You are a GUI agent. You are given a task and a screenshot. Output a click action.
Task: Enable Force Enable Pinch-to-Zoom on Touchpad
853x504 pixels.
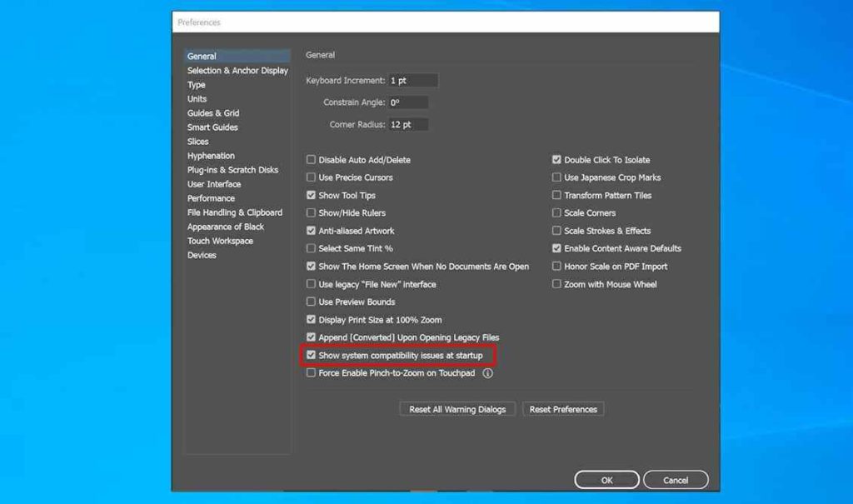(x=311, y=373)
